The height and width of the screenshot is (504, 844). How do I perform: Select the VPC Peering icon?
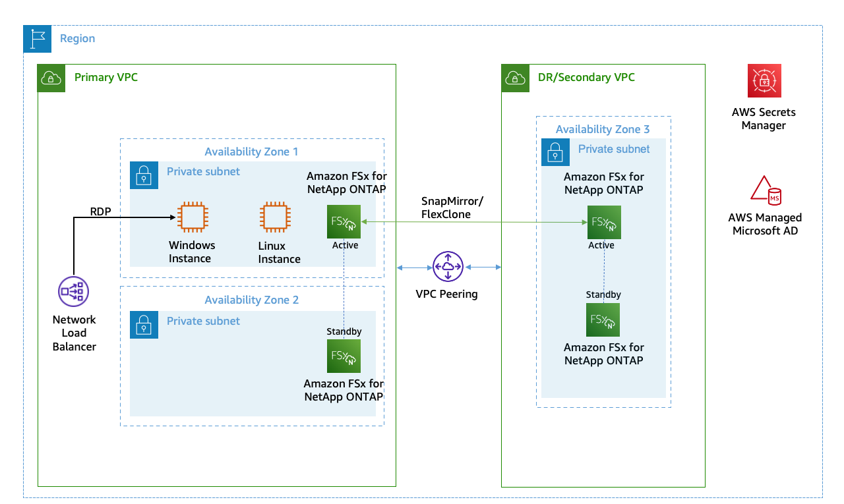pyautogui.click(x=448, y=267)
